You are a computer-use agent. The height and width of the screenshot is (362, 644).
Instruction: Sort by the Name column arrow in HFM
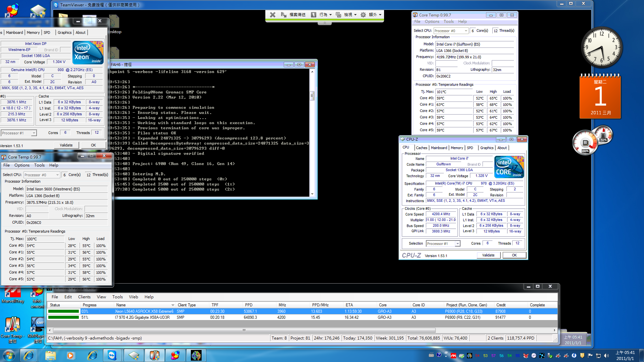pos(173,305)
